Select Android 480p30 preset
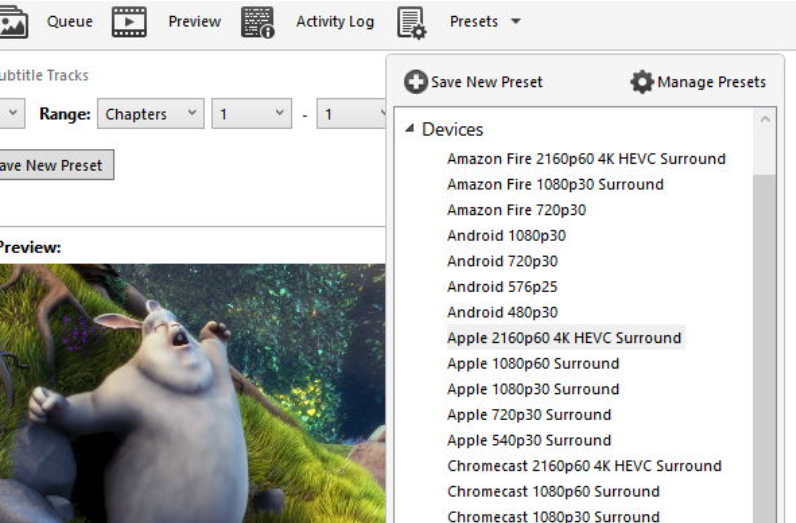The image size is (796, 523). coord(502,312)
